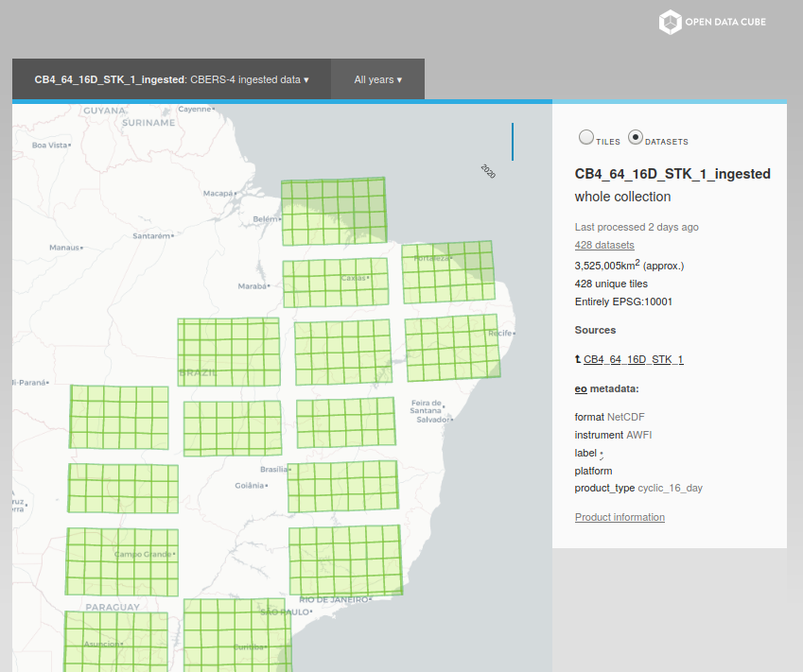Click the Open Data Cube logo
This screenshot has width=803, height=672.
[712, 22]
